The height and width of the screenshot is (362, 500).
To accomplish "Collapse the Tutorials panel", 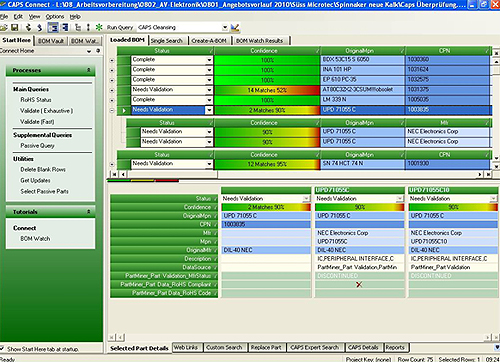I will 89,212.
